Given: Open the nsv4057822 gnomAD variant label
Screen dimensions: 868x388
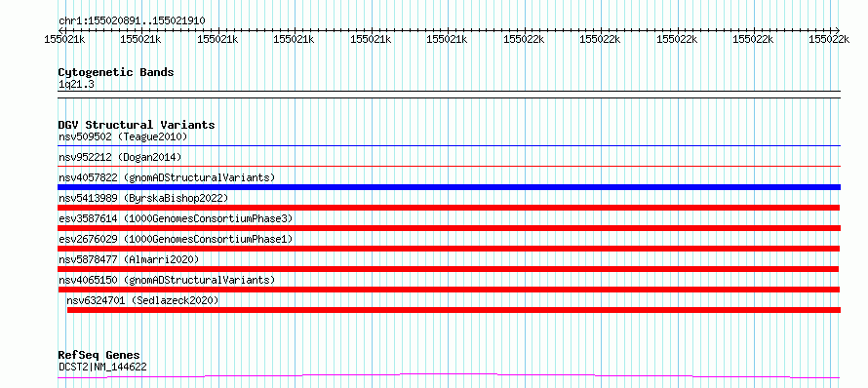Looking at the screenshot, I should (167, 177).
